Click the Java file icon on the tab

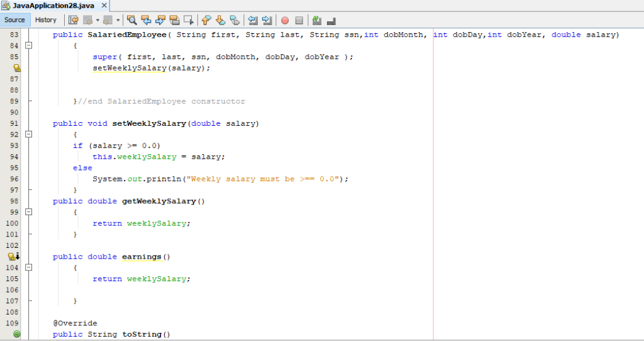pos(6,6)
